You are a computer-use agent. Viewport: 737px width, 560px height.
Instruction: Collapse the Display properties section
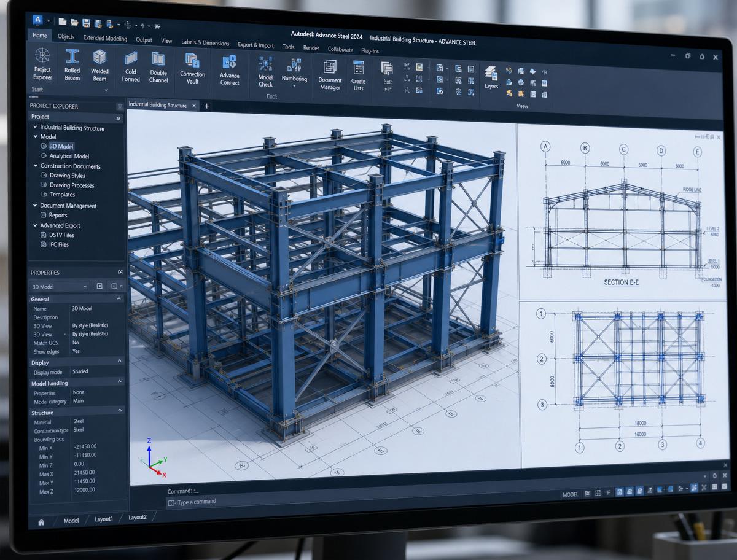tap(120, 362)
